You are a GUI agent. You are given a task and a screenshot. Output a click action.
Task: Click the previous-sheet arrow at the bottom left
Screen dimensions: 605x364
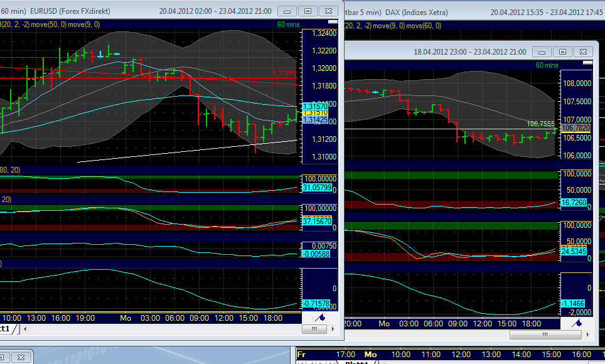311,363
